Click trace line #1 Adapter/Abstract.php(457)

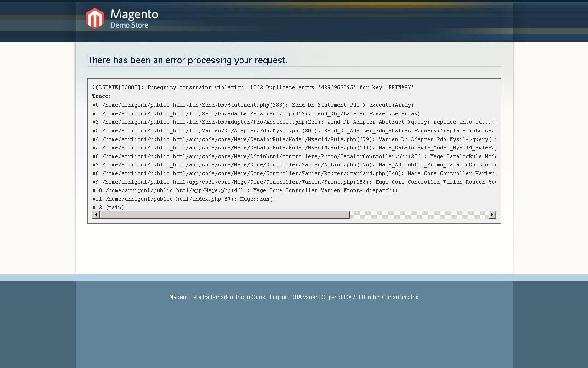pyautogui.click(x=256, y=113)
